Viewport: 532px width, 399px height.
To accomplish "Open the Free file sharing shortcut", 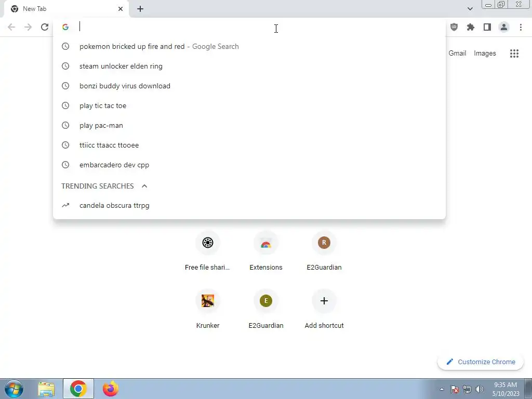I will point(207,251).
